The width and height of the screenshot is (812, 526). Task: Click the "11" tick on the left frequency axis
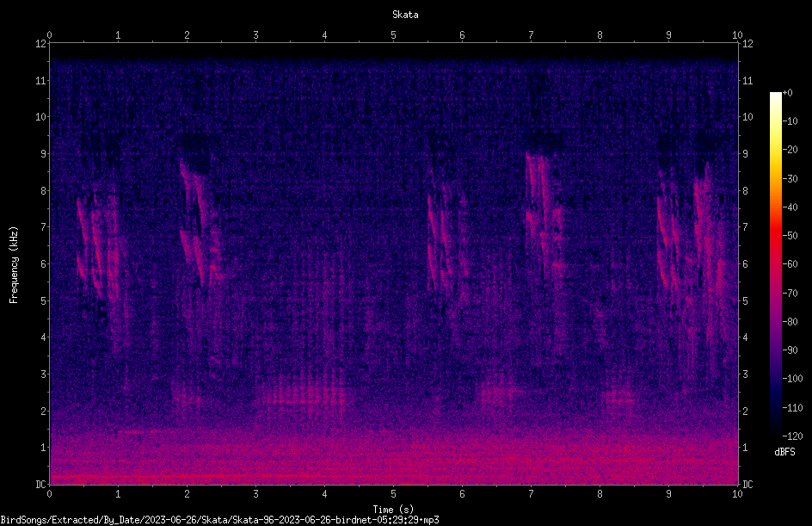pos(41,80)
